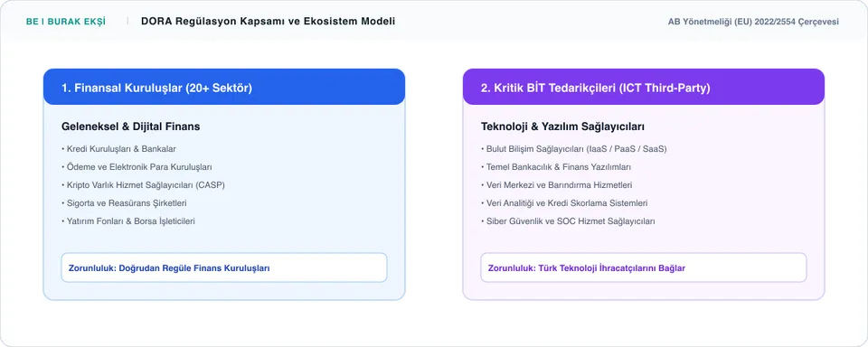Click the Geleneksel & Dijital Finans heading
The width and height of the screenshot is (868, 347).
click(x=130, y=127)
